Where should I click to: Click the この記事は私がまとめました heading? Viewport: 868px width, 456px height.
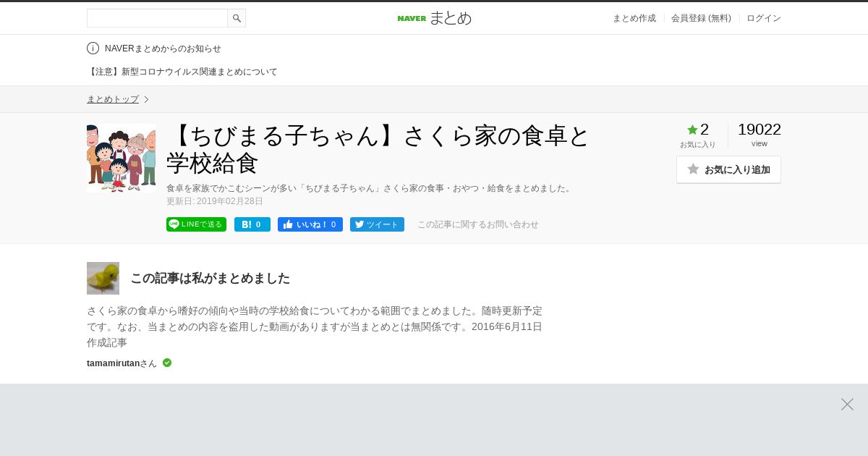click(x=210, y=278)
